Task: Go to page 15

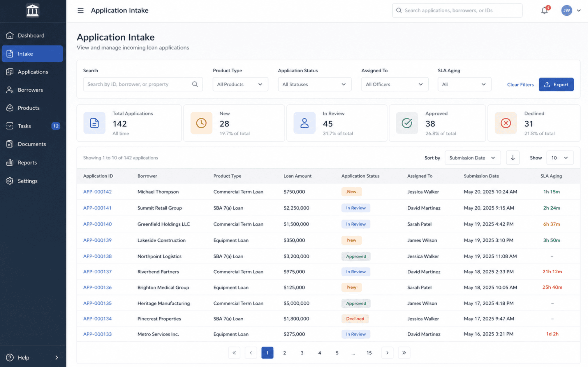Action: (x=369, y=353)
